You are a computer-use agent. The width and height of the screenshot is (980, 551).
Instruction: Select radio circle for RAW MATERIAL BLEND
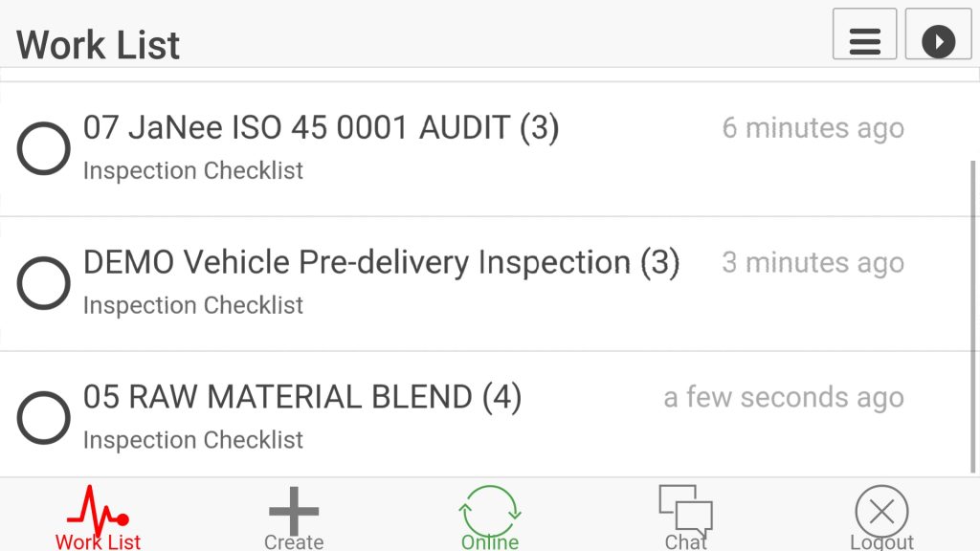[x=44, y=418]
